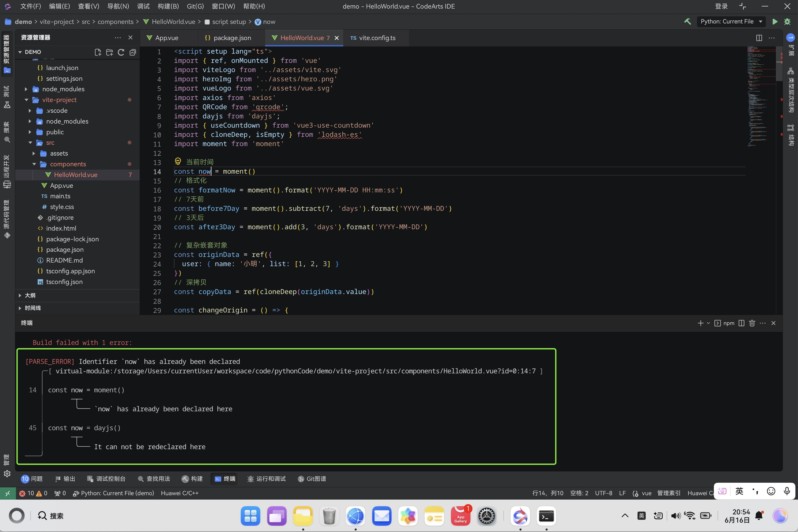Screen dimensions: 798x532
Task: Expand the 时间线 timeline section
Action: (x=20, y=308)
